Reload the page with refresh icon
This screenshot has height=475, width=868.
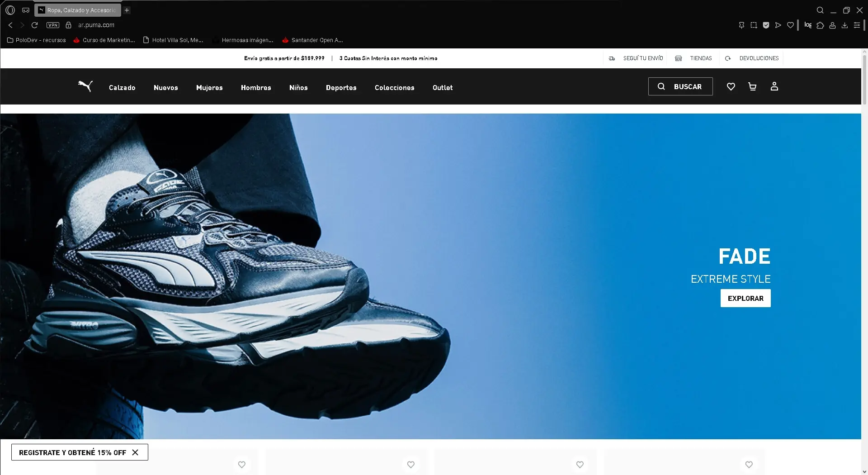[34, 25]
